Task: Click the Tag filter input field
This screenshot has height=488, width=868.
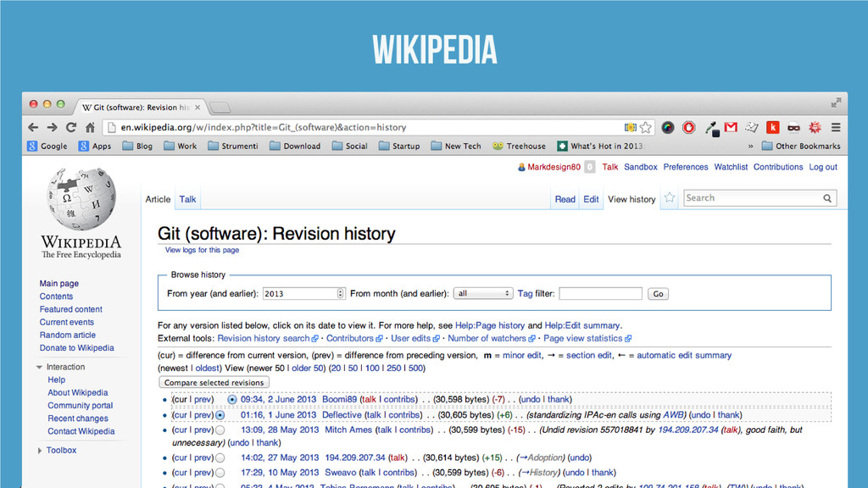Action: [x=601, y=293]
